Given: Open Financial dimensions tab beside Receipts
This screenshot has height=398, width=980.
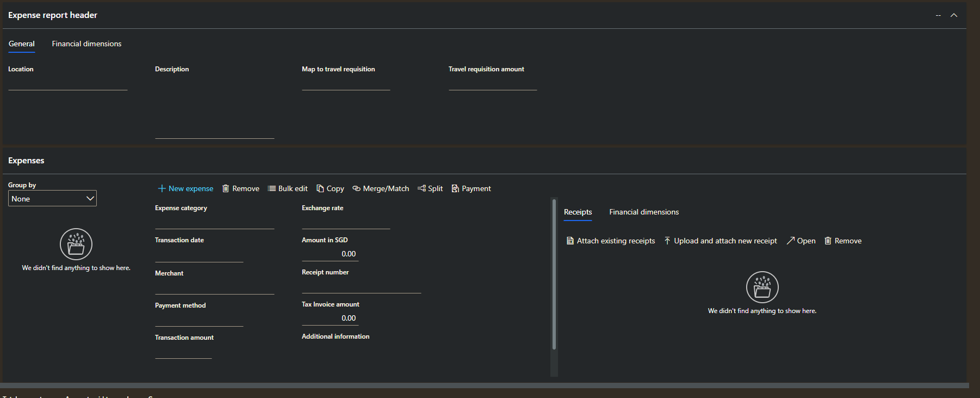Looking at the screenshot, I should (x=644, y=212).
